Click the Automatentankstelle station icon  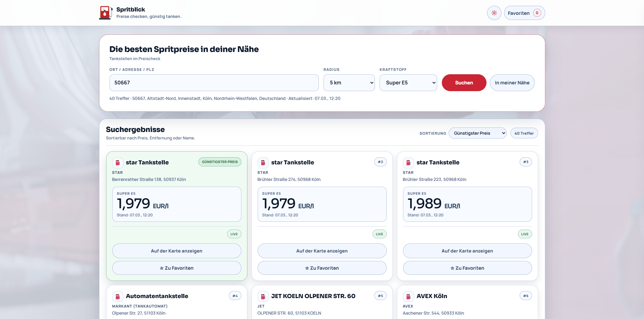point(118,296)
